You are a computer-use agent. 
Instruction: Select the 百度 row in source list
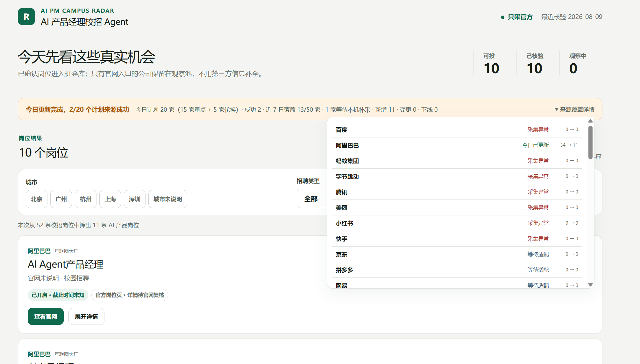coord(457,130)
